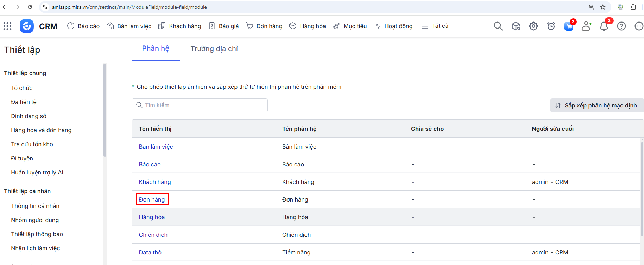This screenshot has height=265, width=644.
Task: Click the sidebar vertical scrollbar
Action: pyautogui.click(x=105, y=110)
